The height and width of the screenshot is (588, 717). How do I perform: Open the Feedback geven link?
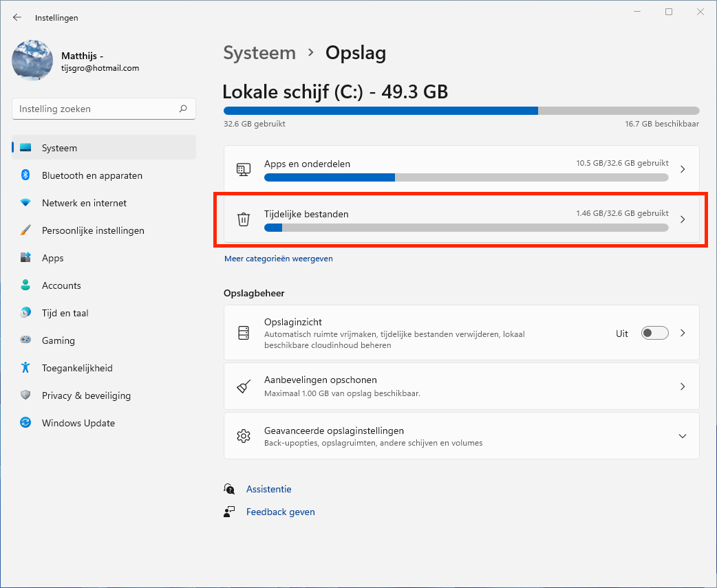tap(281, 512)
